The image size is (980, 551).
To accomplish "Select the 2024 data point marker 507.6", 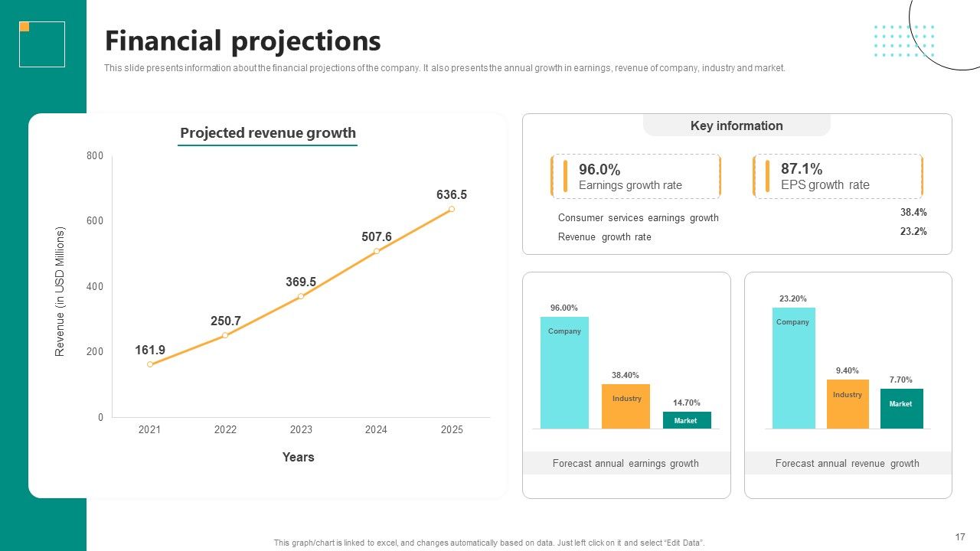I will click(x=377, y=251).
